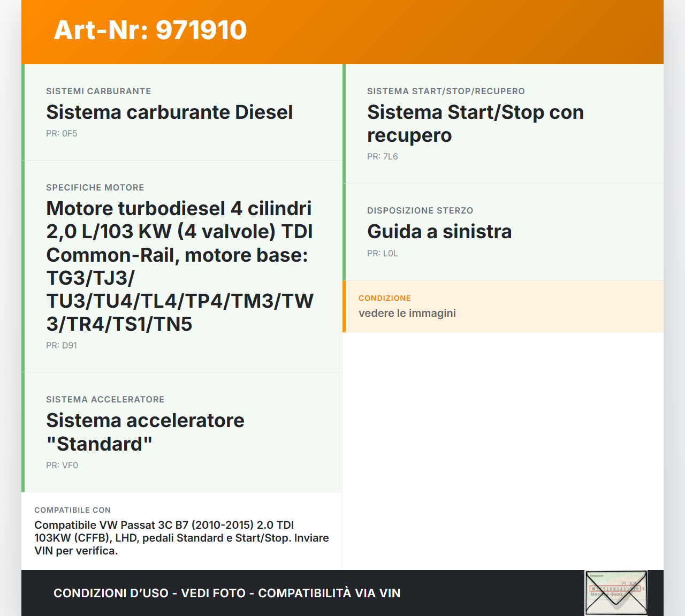Click the PR: 0F5 code
The height and width of the screenshot is (616, 685).
[x=62, y=134]
